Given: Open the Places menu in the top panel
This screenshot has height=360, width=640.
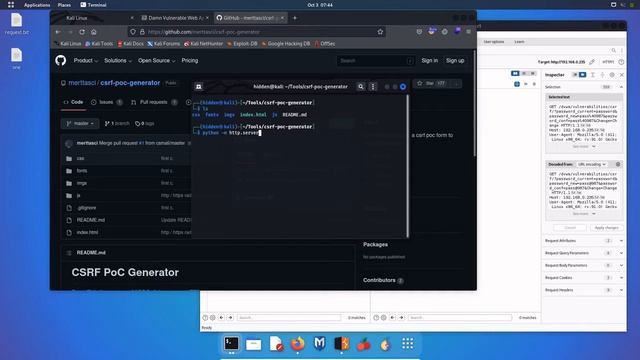Looking at the screenshot, I should pyautogui.click(x=64, y=5).
